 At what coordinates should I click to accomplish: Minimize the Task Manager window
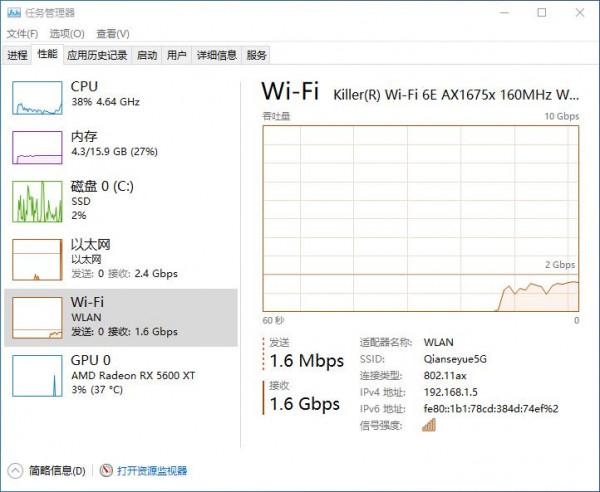505,13
